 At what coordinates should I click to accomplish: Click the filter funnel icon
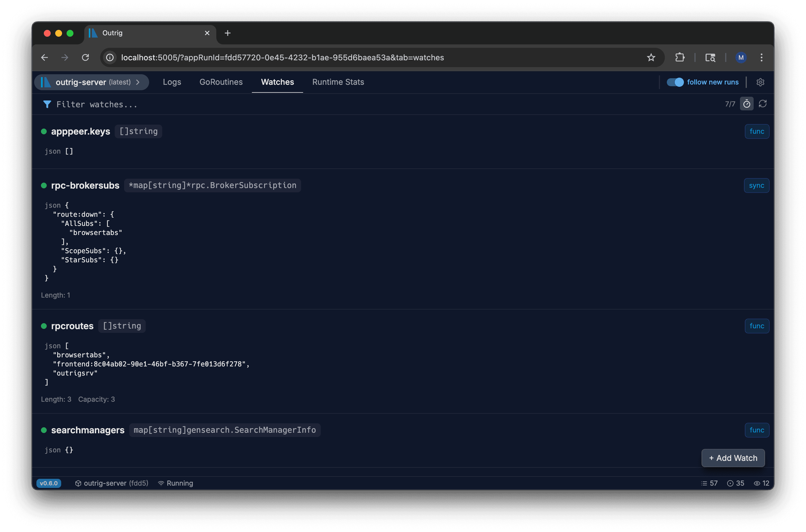click(x=47, y=104)
